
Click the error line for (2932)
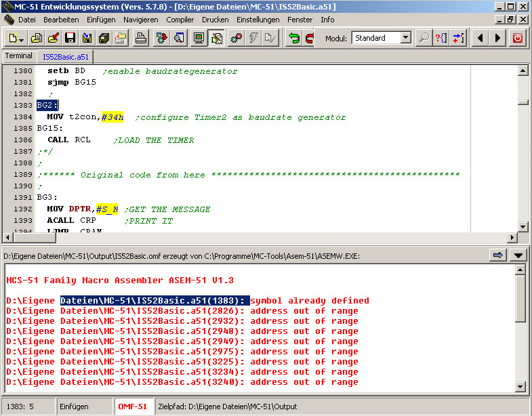pos(182,321)
